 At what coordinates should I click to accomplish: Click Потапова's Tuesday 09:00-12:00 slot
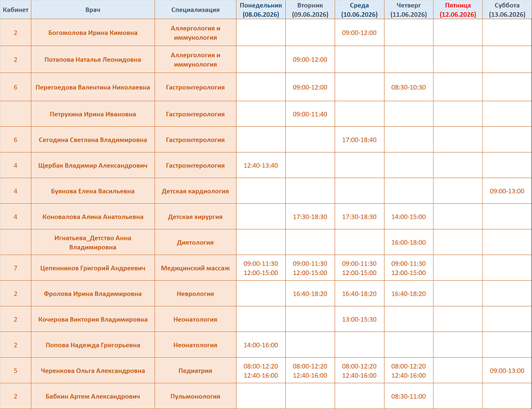coord(310,60)
